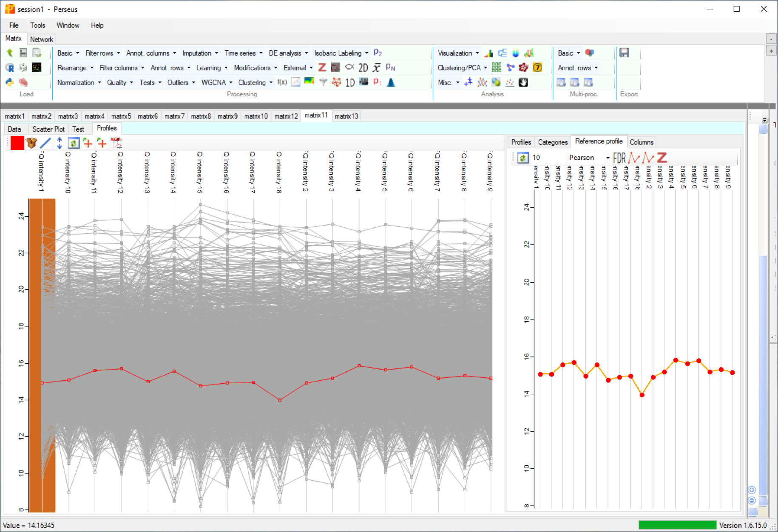Viewport: 778px width, 532px height.
Task: Open the Tools menu
Action: [37, 25]
